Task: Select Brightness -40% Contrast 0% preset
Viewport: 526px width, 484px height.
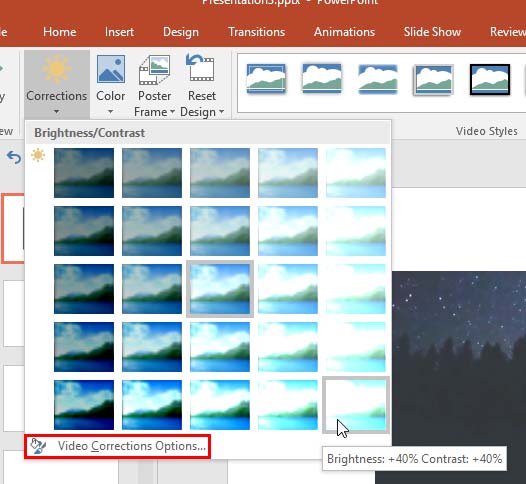Action: [84, 289]
